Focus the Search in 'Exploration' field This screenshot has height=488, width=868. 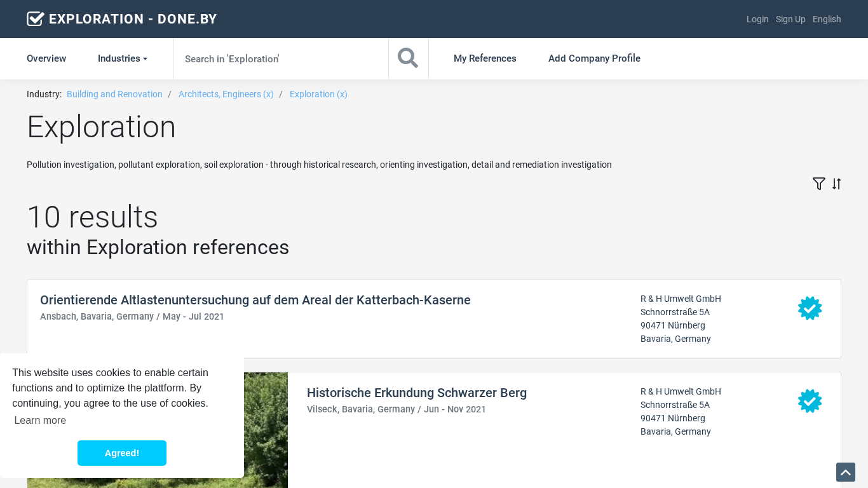(280, 58)
